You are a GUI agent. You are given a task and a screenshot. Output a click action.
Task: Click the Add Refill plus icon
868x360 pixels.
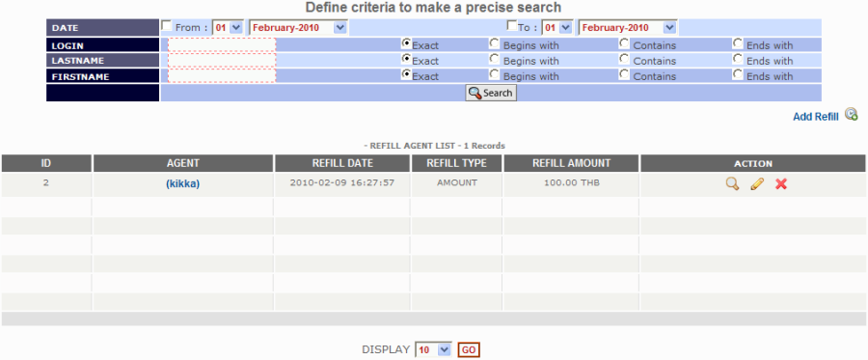pyautogui.click(x=852, y=115)
